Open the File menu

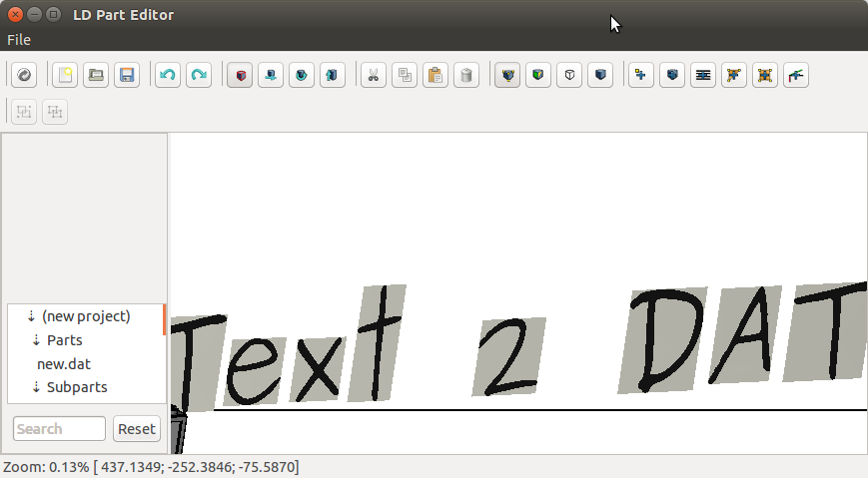[x=19, y=40]
